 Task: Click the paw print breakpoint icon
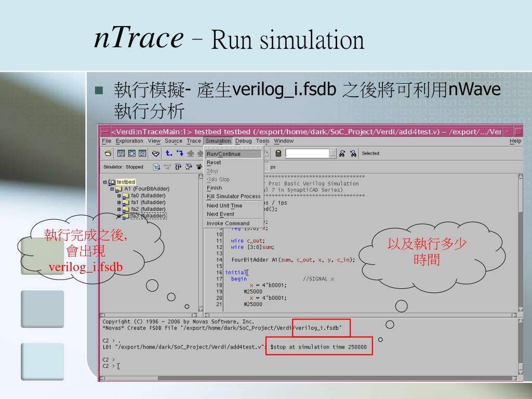(199, 167)
